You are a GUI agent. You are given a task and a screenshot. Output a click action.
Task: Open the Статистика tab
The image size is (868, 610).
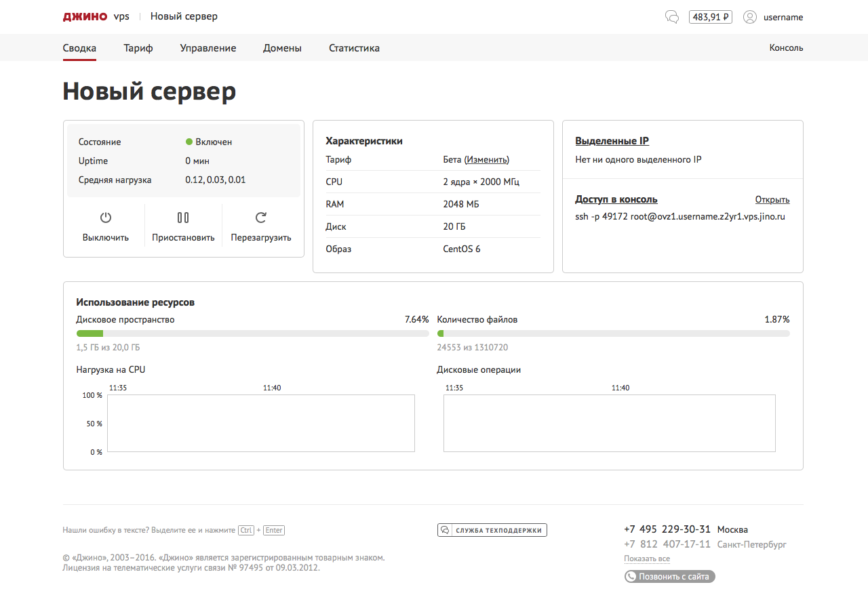click(354, 48)
